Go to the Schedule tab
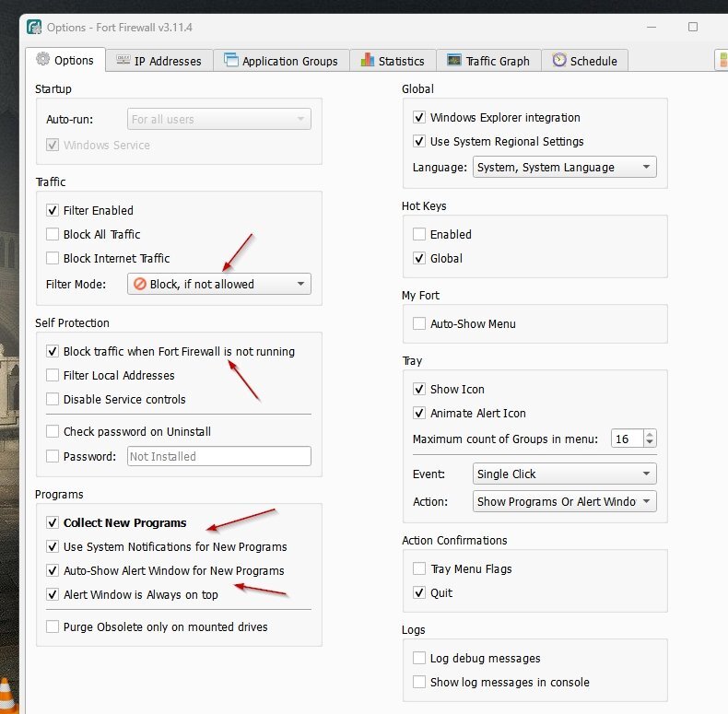Screen dimensions: 728x714 coord(585,61)
